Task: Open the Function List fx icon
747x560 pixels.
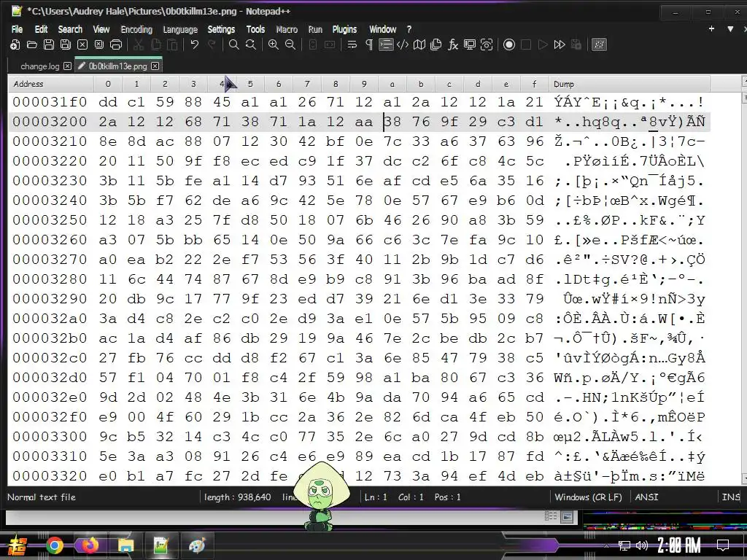Action: (452, 44)
